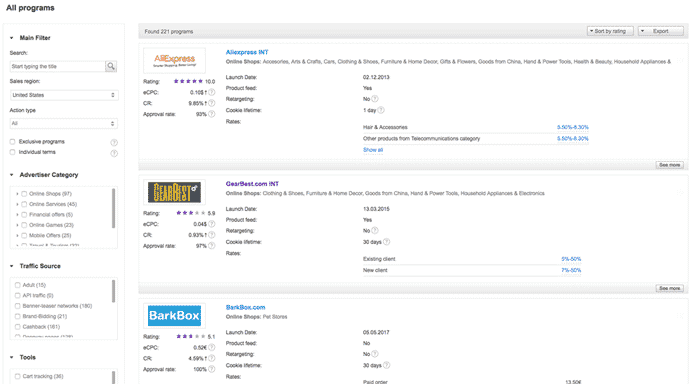
Task: Click eCPC help icon for Aliexpress
Action: [212, 92]
